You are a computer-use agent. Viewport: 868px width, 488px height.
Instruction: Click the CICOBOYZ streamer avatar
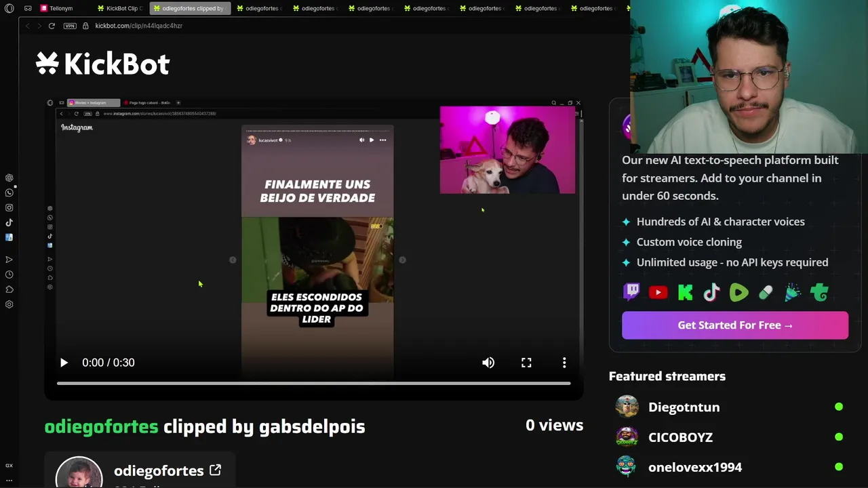pyautogui.click(x=627, y=436)
